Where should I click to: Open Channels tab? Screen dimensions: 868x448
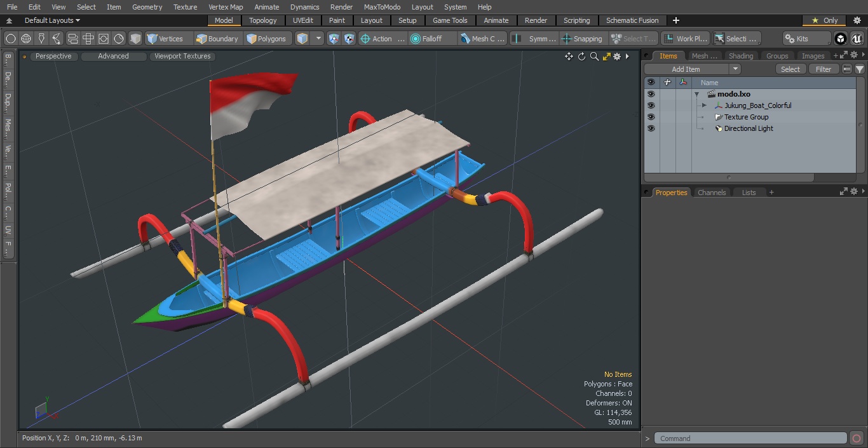712,193
